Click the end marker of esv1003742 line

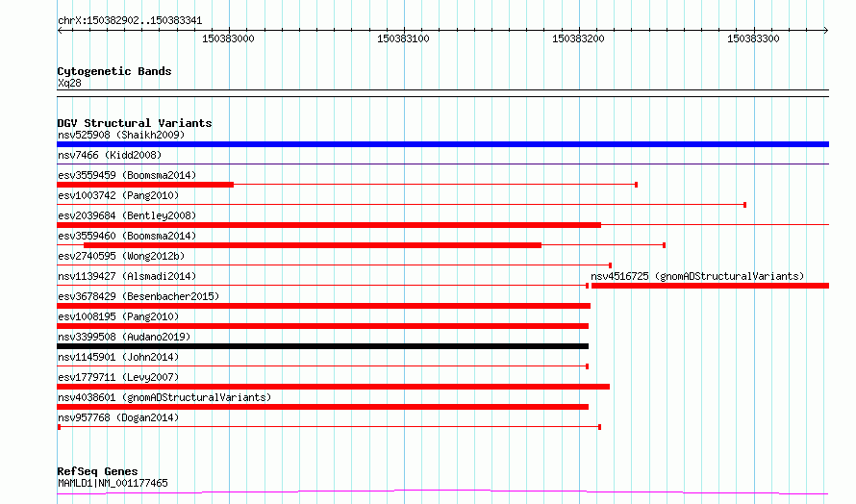[745, 205]
